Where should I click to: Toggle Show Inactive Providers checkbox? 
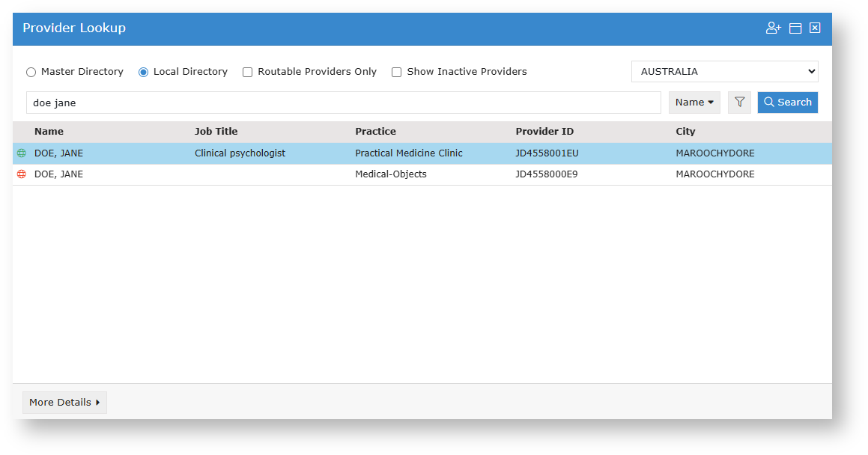(x=397, y=73)
